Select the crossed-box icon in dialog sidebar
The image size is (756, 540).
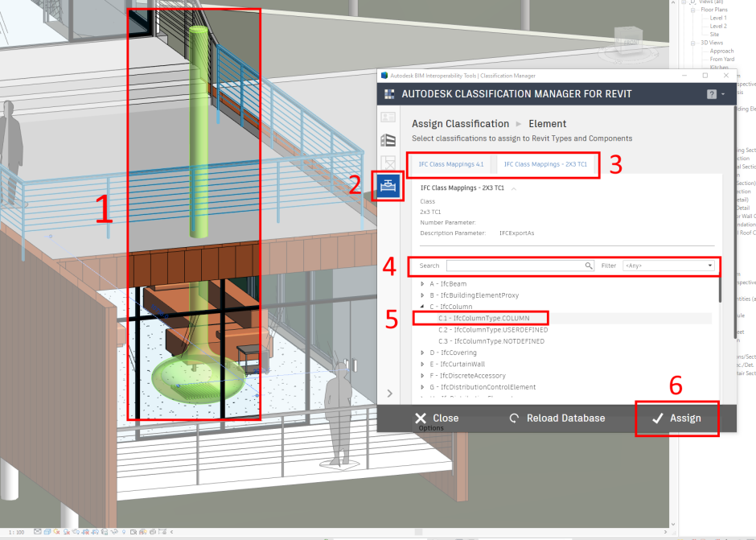coord(389,160)
